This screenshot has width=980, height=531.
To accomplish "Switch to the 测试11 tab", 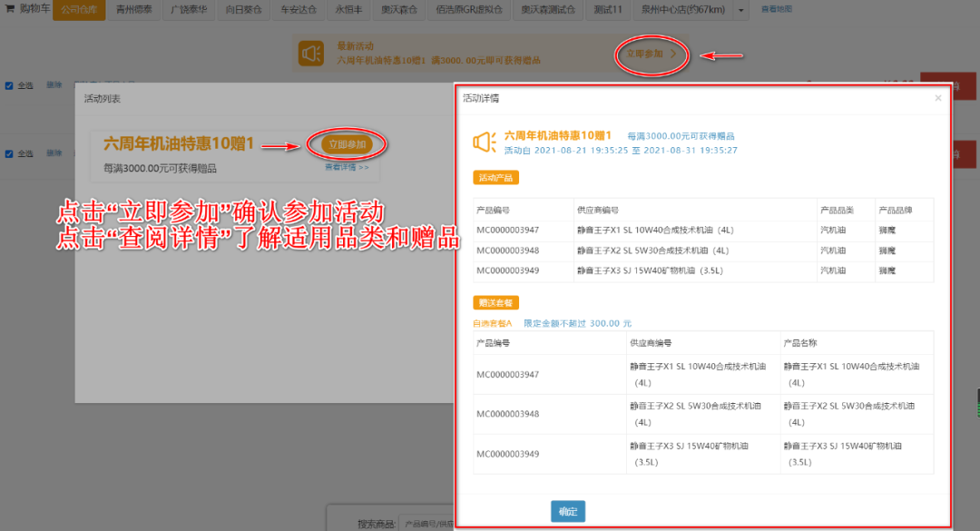I will (608, 11).
